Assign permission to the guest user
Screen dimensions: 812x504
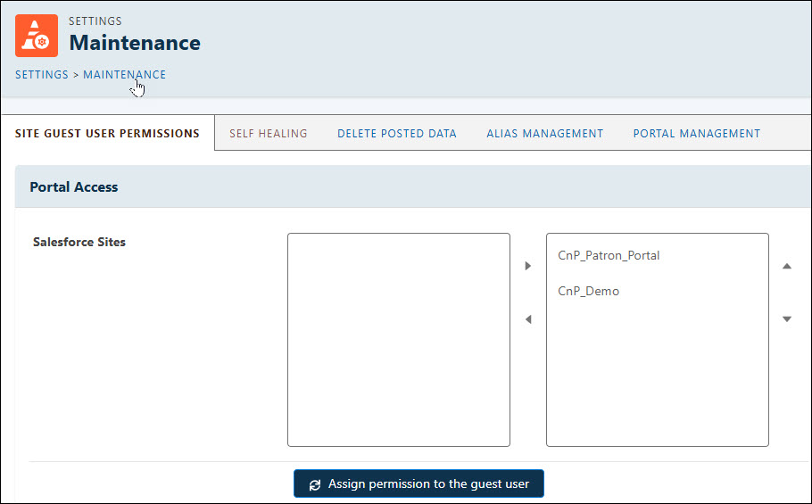[418, 483]
